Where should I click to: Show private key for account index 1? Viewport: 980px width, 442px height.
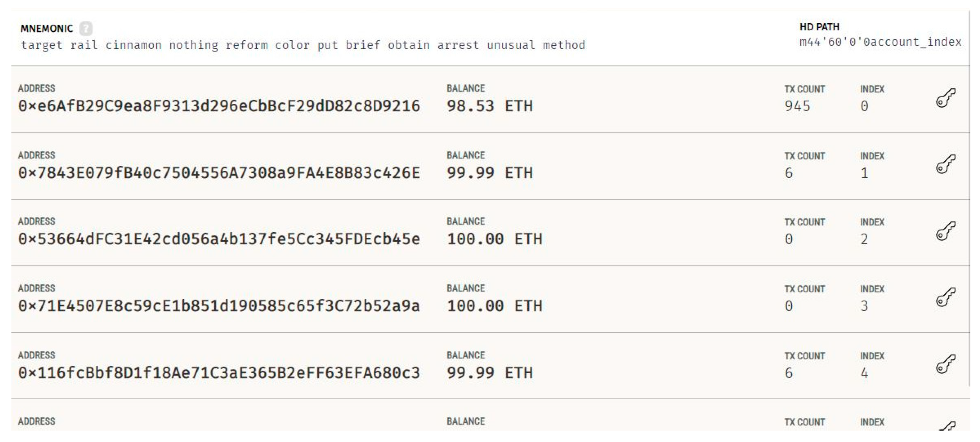[x=945, y=165]
